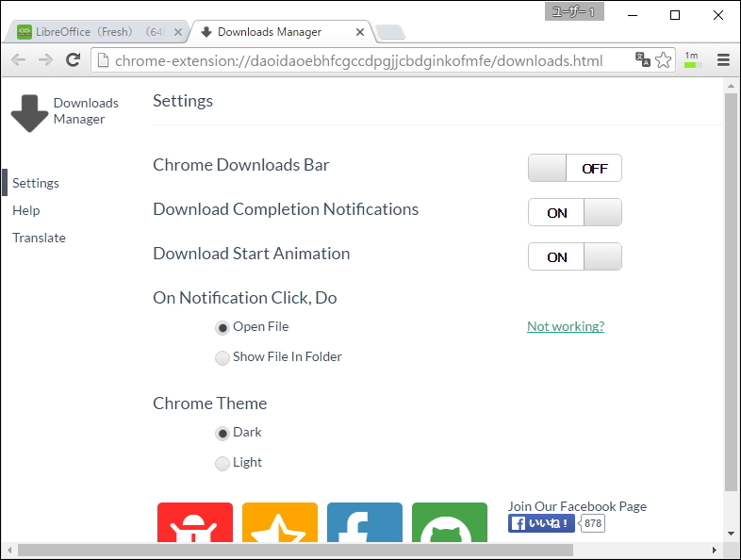
Task: Click the horizontal scrollbar right arrow
Action: (714, 550)
